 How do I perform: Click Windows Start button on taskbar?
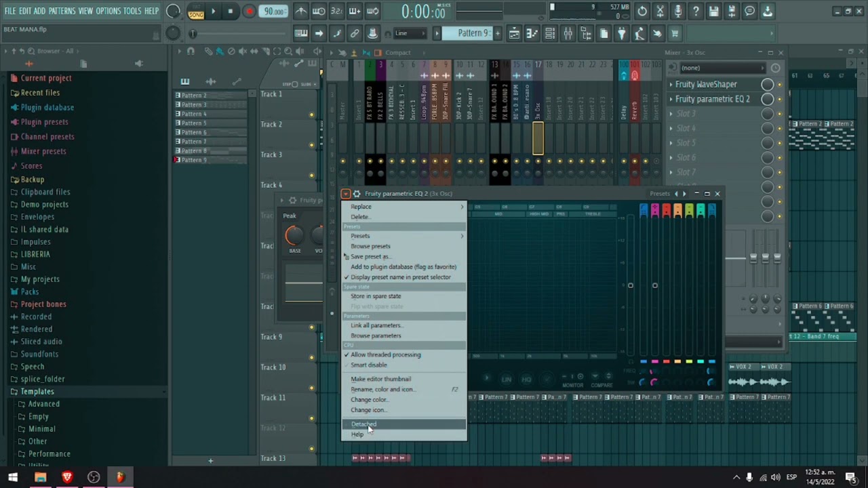tap(13, 477)
